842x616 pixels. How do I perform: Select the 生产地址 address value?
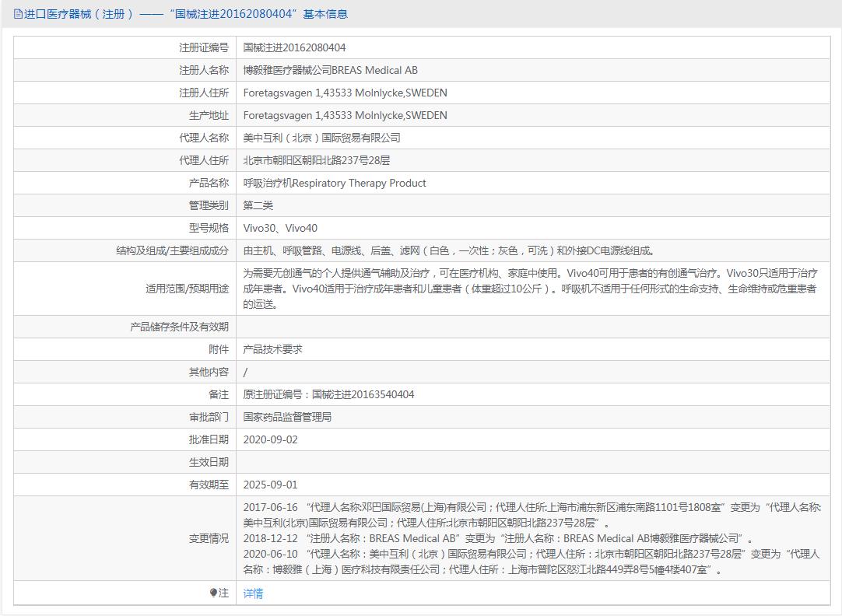346,115
